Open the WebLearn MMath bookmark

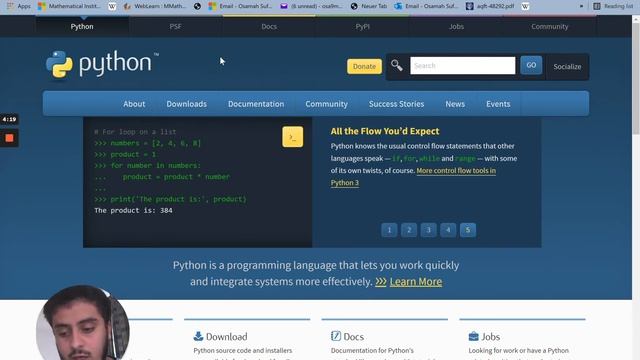155,6
